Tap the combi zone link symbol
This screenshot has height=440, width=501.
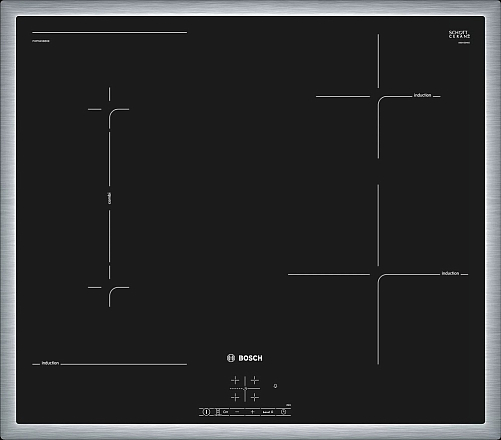point(218,412)
